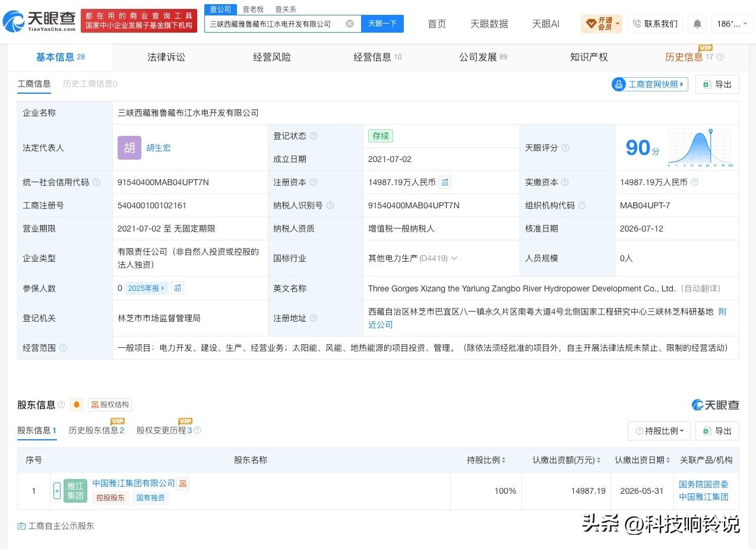
Task: Sort by 认缴出资日期 column header
Action: [x=643, y=460]
